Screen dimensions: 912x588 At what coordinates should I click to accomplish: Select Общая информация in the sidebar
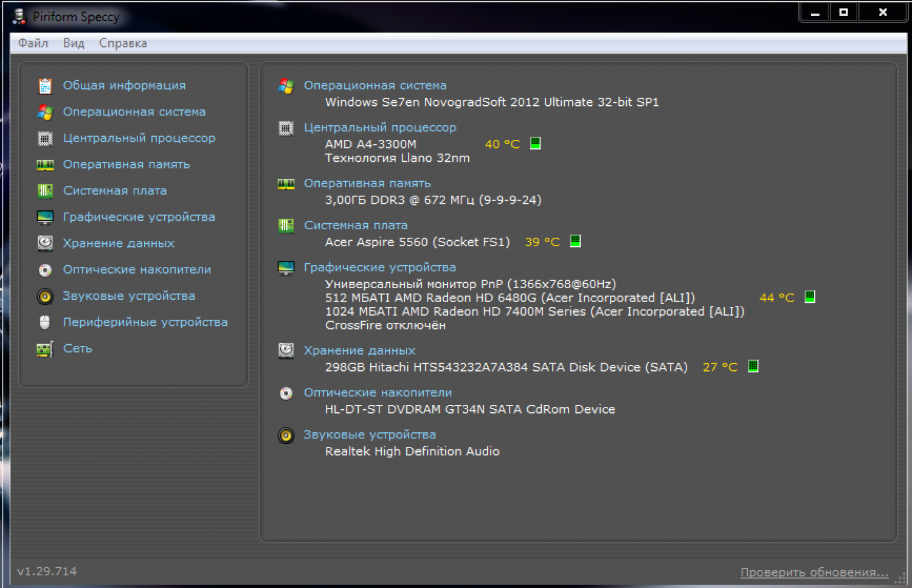coord(125,86)
